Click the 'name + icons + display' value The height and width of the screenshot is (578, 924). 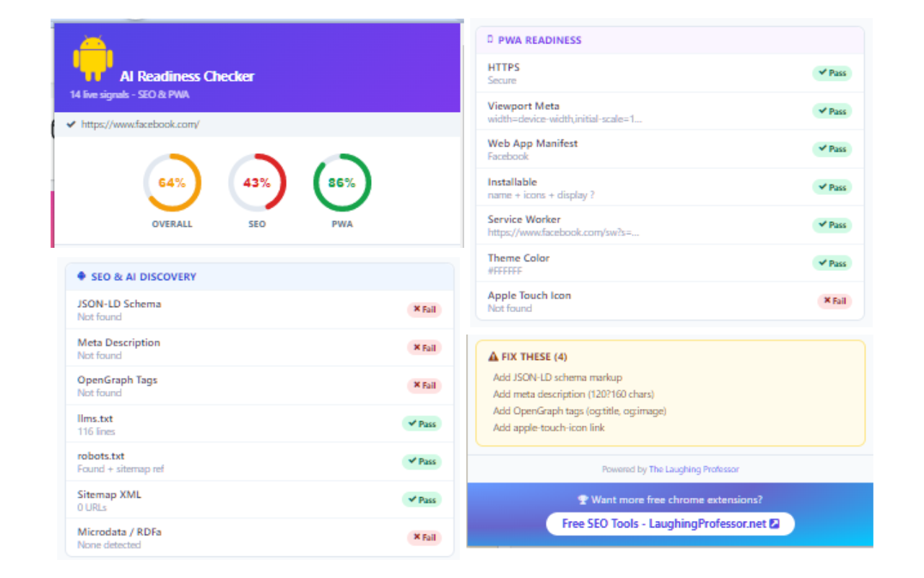(x=541, y=195)
